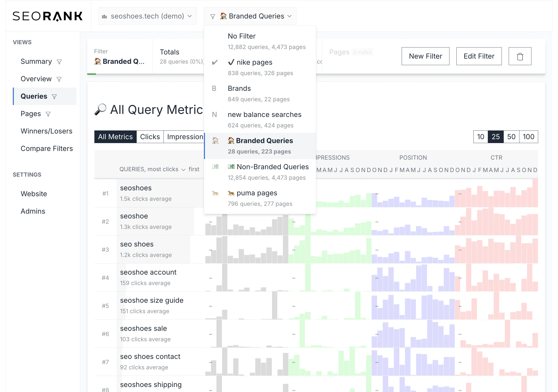This screenshot has height=392, width=558.
Task: Open the seoshoes.tech (demo) site dropdown
Action: point(147,16)
